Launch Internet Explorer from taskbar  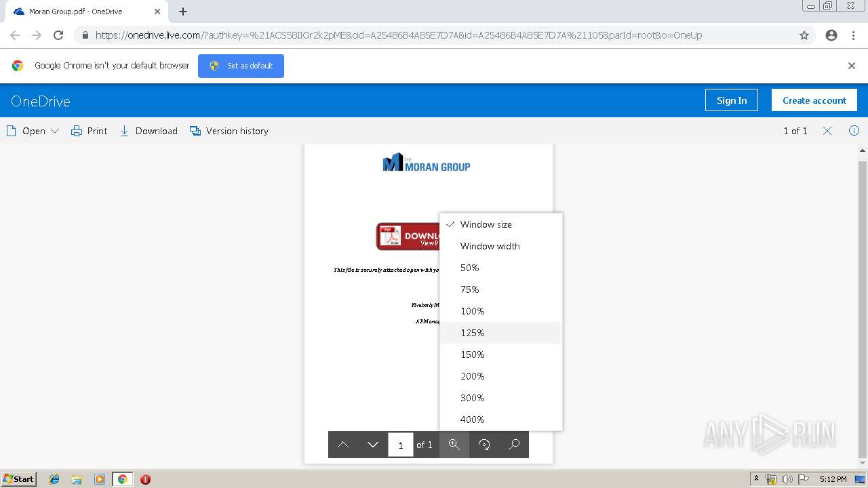(54, 479)
